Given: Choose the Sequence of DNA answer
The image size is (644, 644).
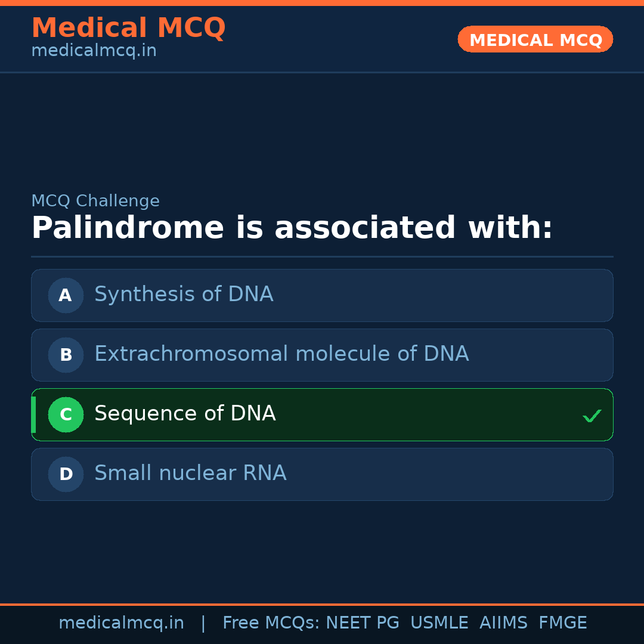Looking at the screenshot, I should coord(185,414).
